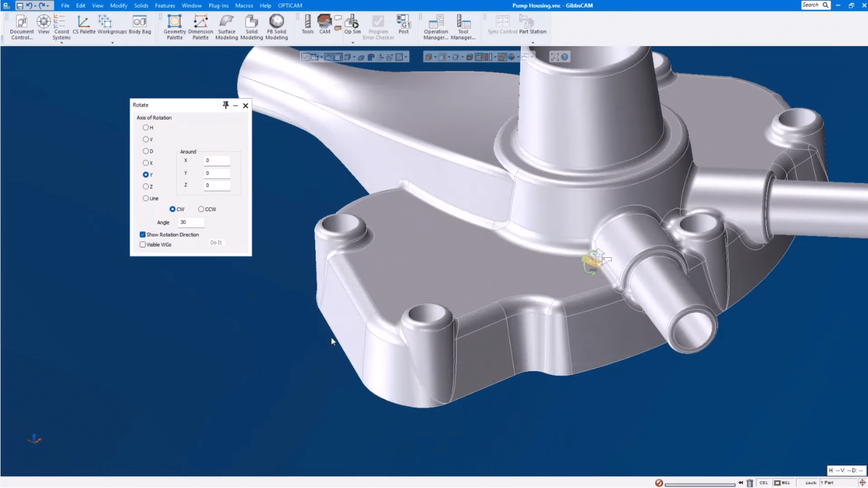Click the Do It button
This screenshot has height=488, width=868.
point(216,243)
